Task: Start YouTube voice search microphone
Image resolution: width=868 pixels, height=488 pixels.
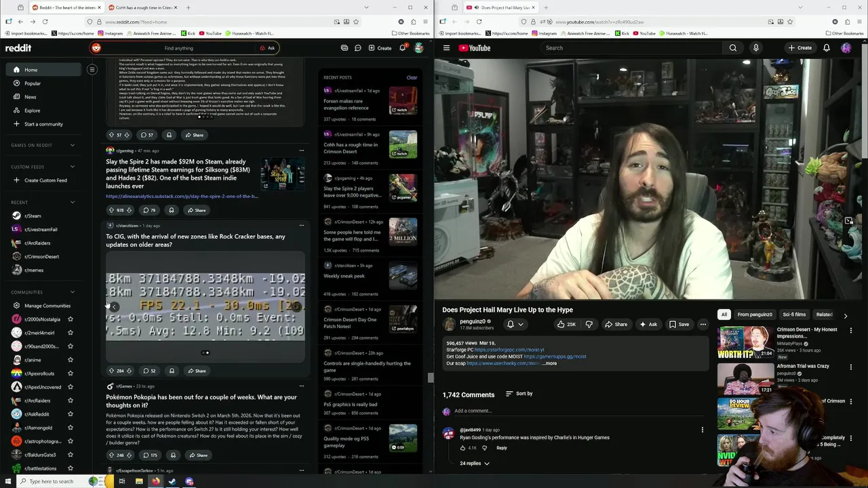Action: click(755, 47)
